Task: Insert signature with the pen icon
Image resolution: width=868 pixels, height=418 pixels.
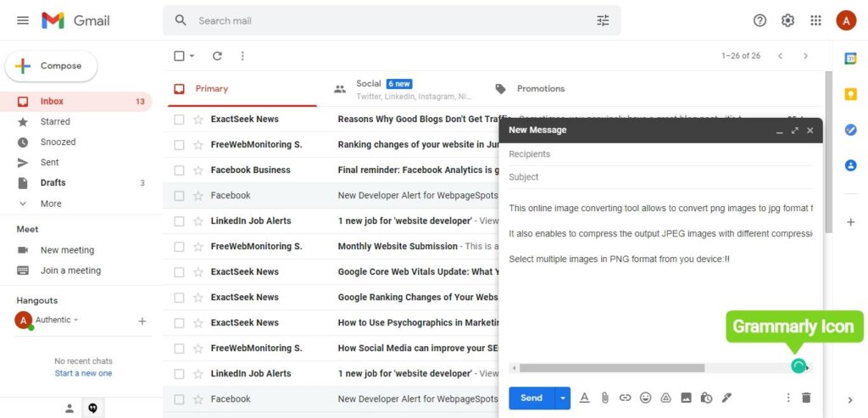Action: [x=726, y=398]
